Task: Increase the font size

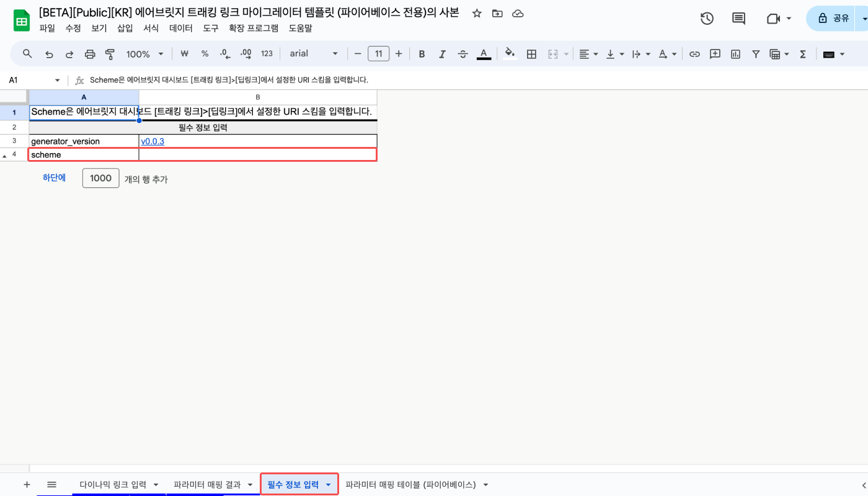Action: 399,54
